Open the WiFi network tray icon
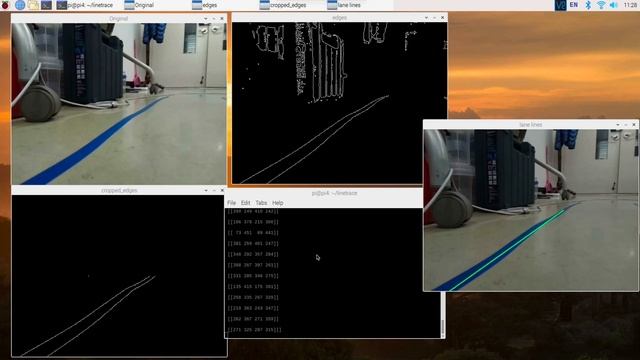The width and height of the screenshot is (640, 360). point(601,5)
